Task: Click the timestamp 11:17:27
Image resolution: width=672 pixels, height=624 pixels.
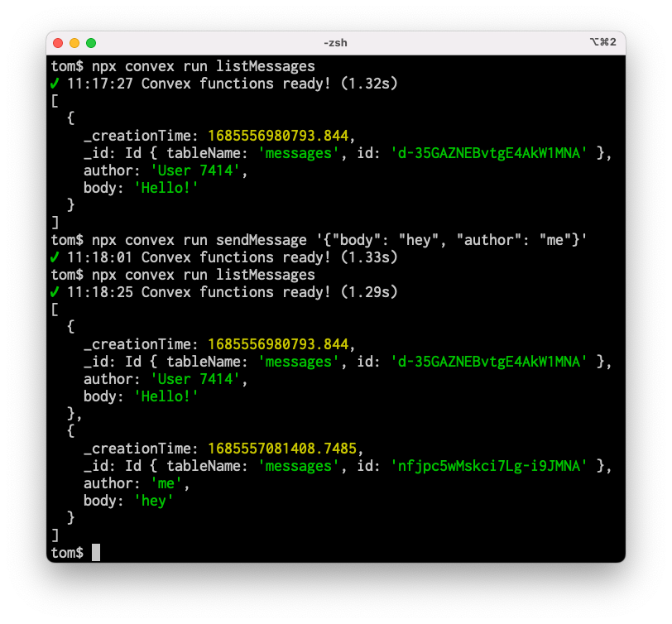Action: pyautogui.click(x=100, y=84)
